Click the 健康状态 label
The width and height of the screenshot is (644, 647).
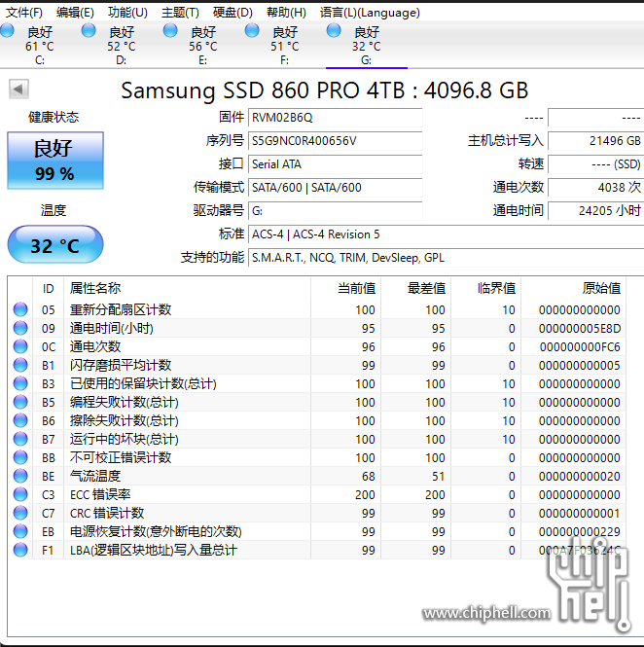coord(54,117)
